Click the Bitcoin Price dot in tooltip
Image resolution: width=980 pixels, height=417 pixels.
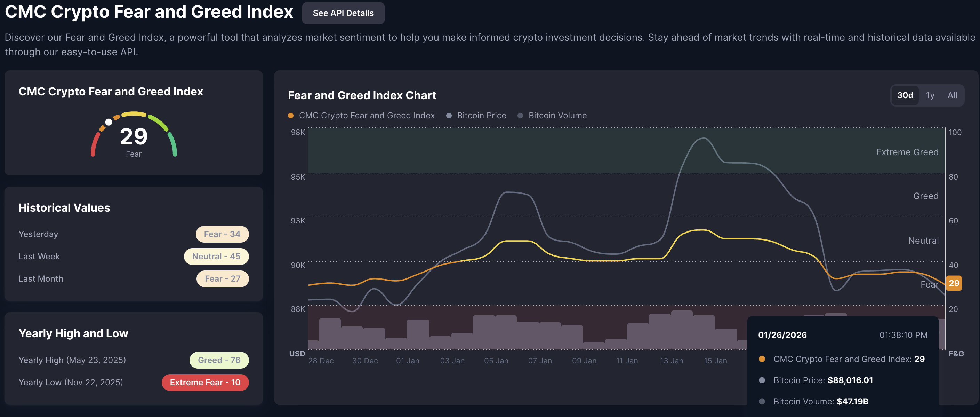[762, 380]
